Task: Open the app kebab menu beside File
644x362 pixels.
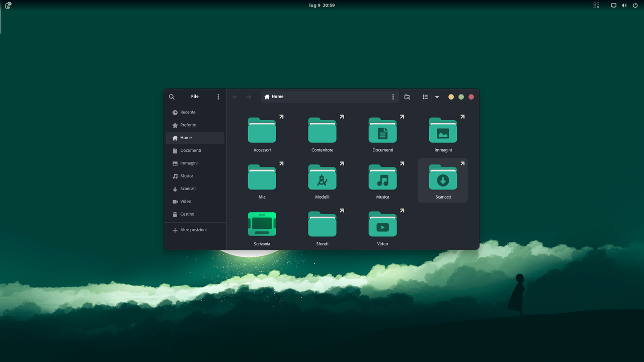Action: pyautogui.click(x=218, y=97)
